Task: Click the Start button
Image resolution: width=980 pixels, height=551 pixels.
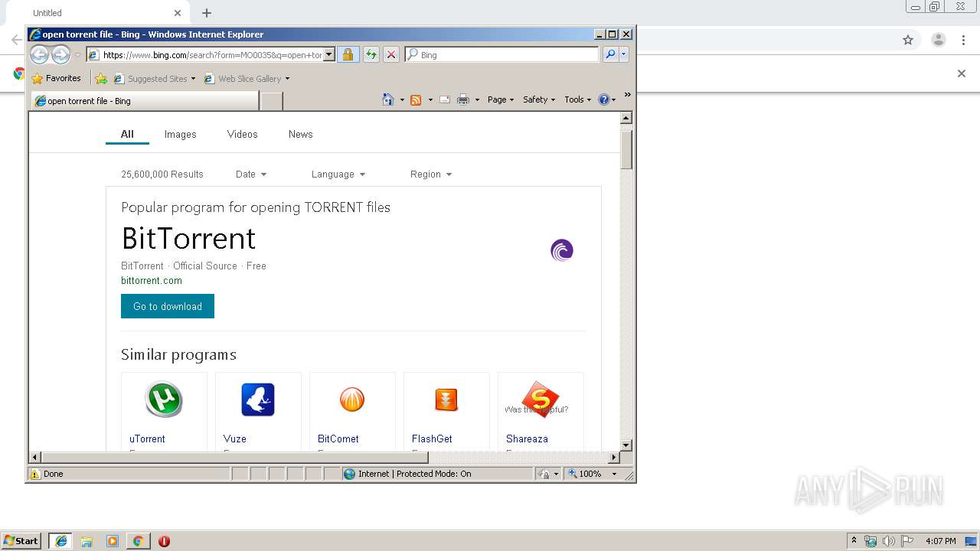Action: click(21, 541)
